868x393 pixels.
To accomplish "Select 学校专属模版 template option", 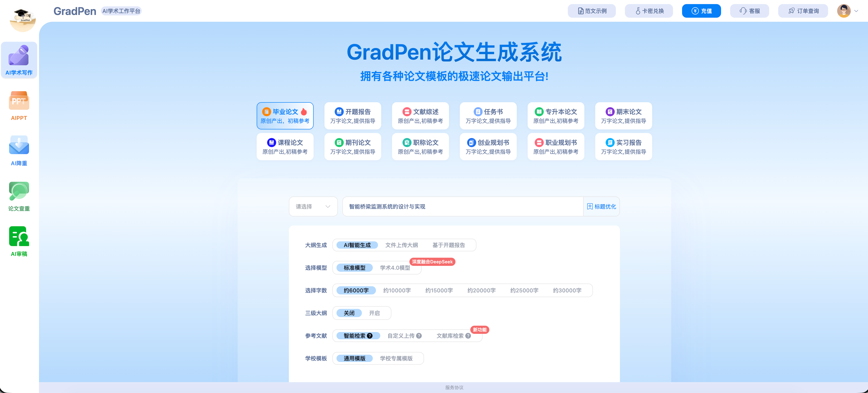I will (x=396, y=358).
